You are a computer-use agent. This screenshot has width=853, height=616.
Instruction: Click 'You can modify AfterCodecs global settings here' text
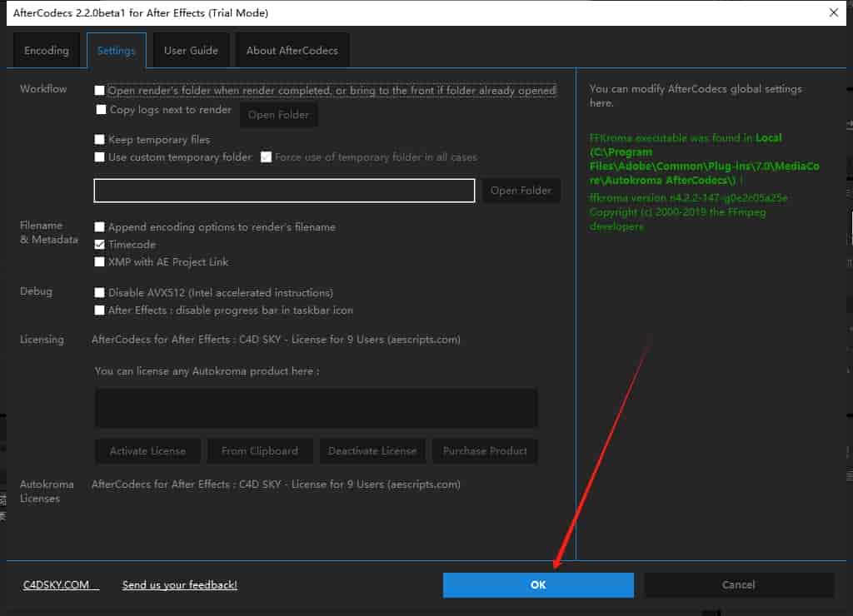coord(696,96)
